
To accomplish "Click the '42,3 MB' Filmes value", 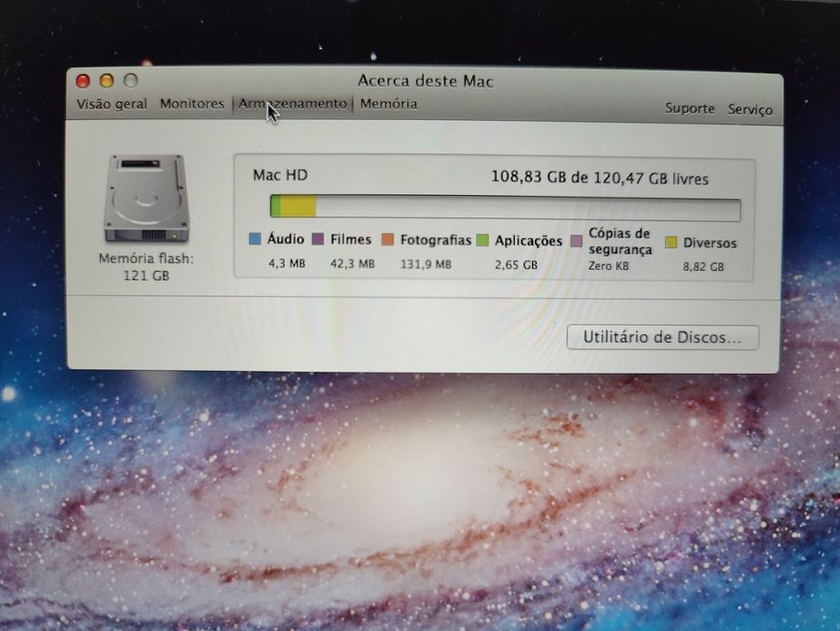I will [352, 264].
